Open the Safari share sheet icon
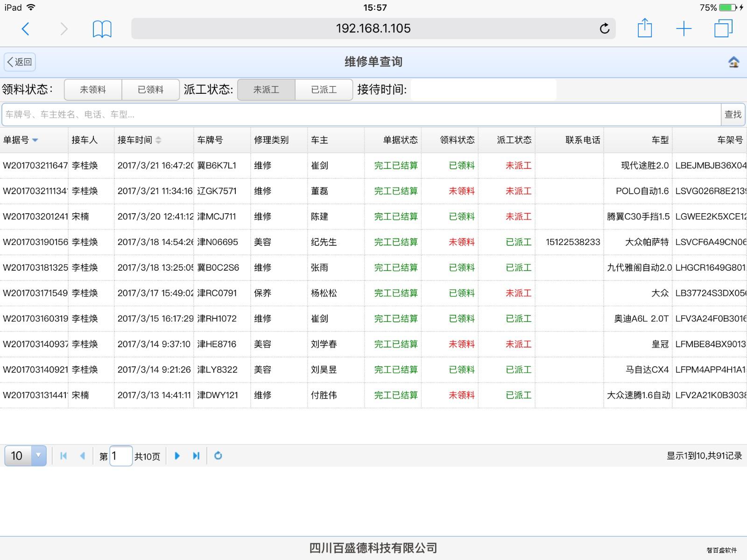Screen dimensions: 747x560 pyautogui.click(x=645, y=28)
